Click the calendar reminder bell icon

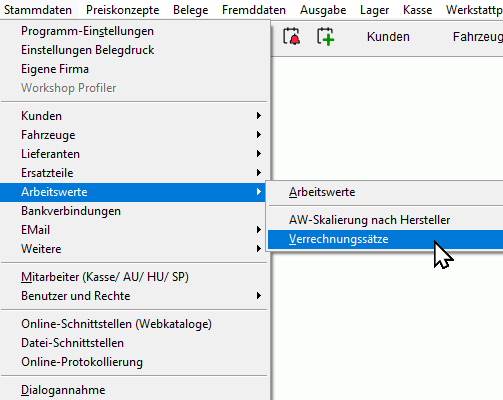point(292,36)
